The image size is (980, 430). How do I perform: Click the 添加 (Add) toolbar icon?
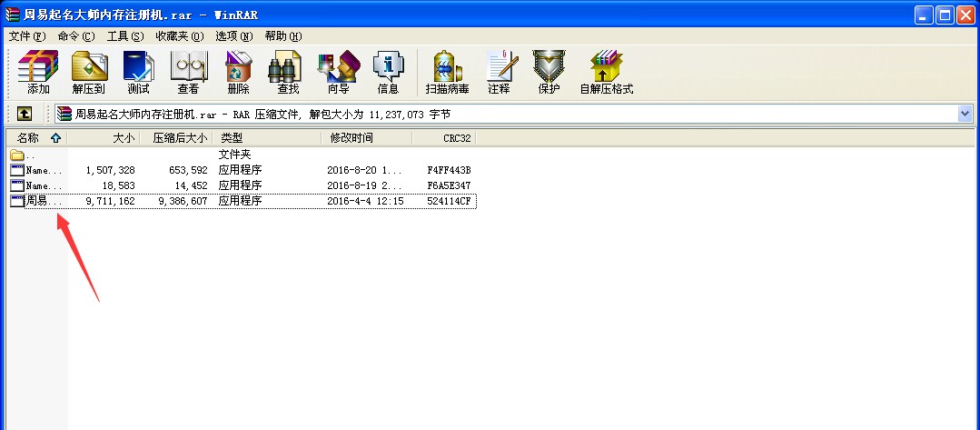click(38, 72)
